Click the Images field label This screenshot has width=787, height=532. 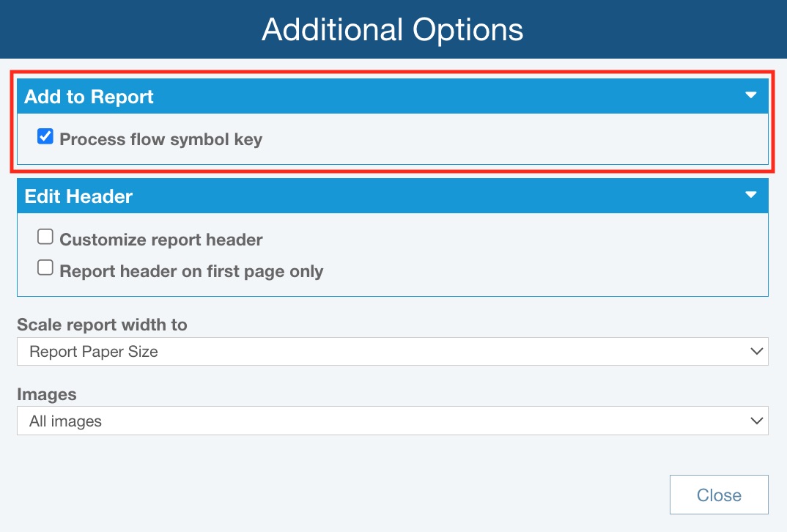[47, 394]
